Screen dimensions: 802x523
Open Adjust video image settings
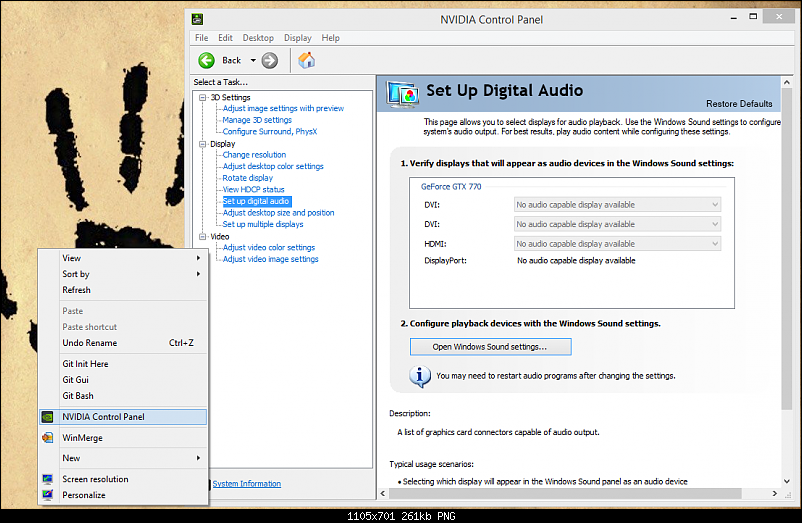(x=270, y=259)
